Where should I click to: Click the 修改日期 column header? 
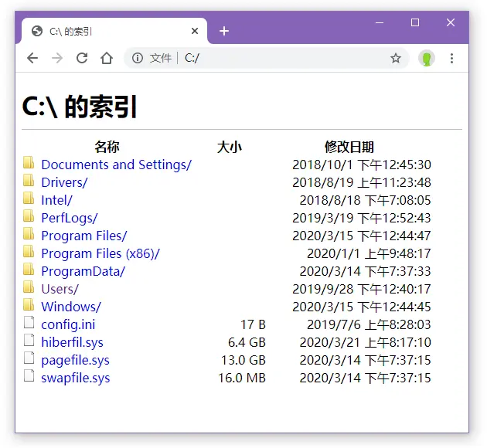point(349,147)
